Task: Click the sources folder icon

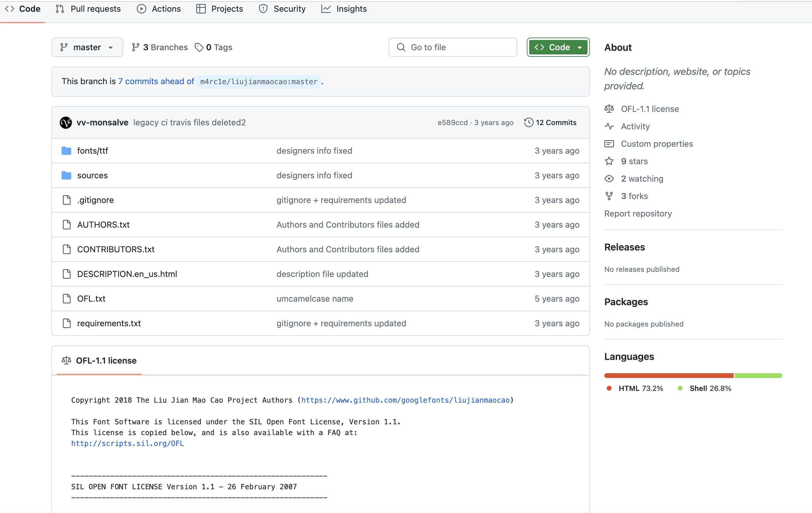Action: click(66, 175)
